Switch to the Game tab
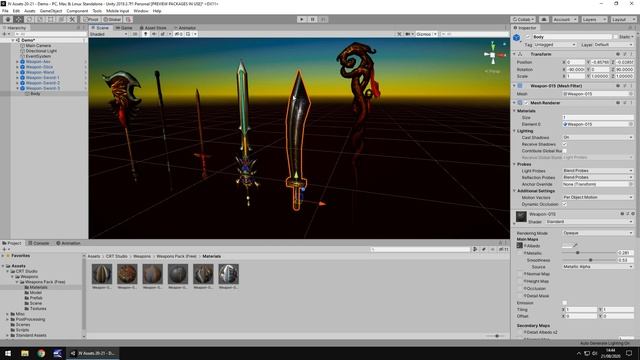 click(124, 28)
